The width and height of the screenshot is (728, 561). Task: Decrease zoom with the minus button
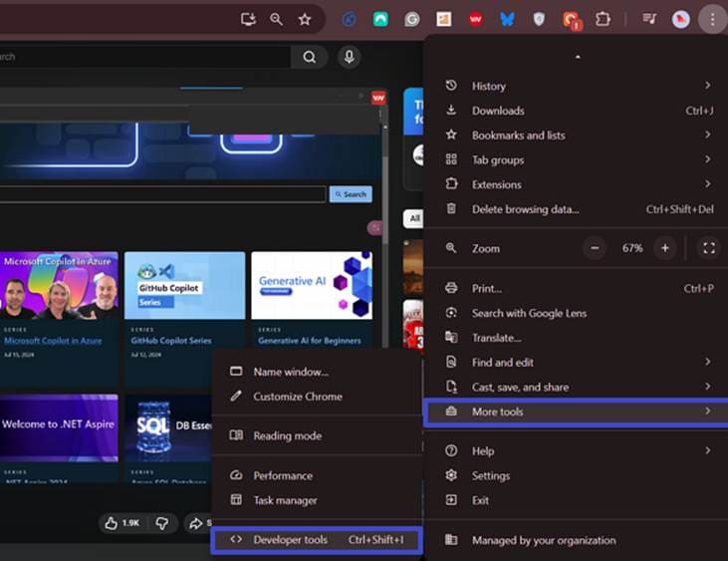click(595, 248)
